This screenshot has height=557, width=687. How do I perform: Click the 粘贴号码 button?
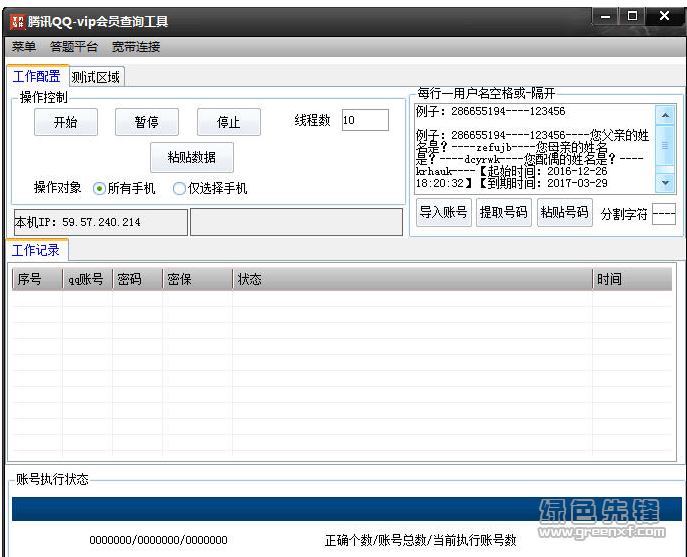pos(565,212)
